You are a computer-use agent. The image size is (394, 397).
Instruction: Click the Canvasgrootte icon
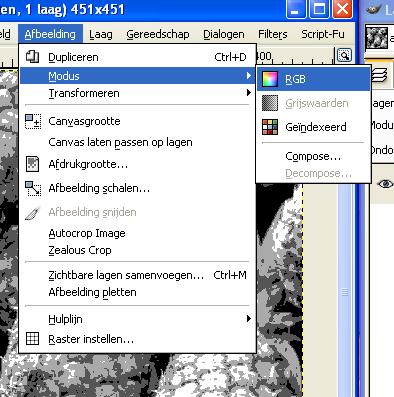pyautogui.click(x=33, y=121)
